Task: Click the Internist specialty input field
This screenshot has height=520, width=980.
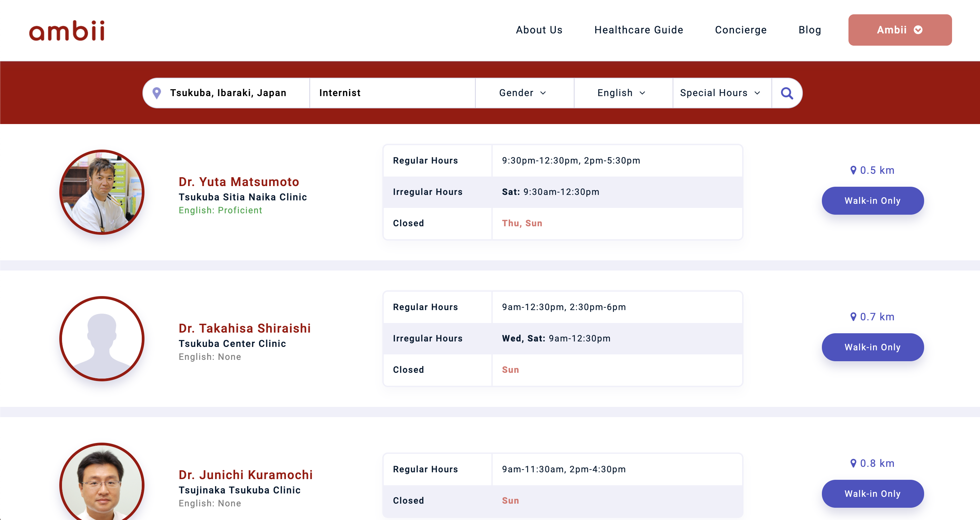Action: coord(392,92)
